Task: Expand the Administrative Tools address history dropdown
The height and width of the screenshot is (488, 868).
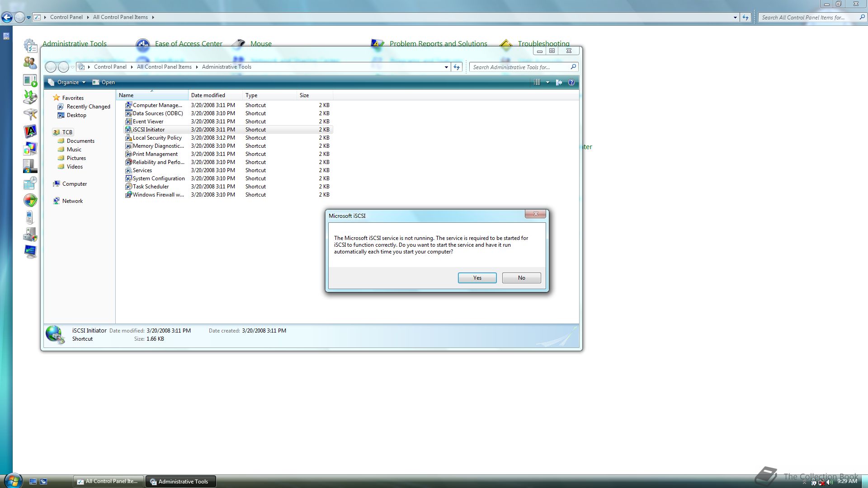Action: coord(446,67)
